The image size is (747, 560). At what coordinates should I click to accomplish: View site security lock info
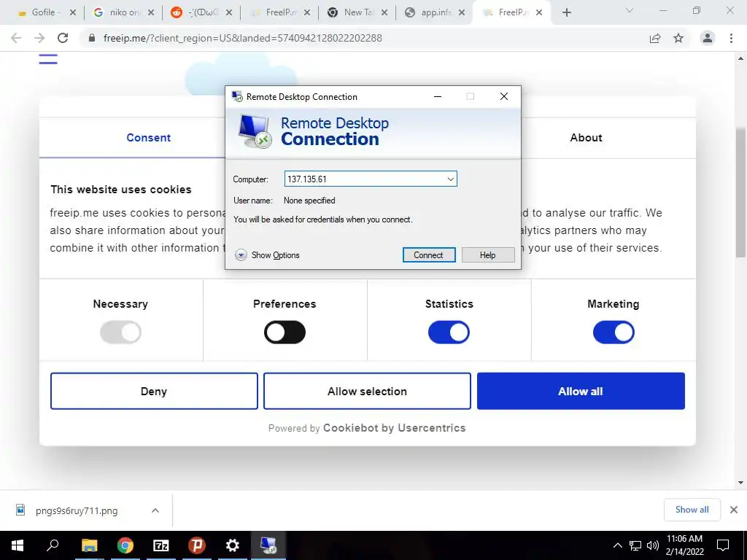click(x=92, y=38)
